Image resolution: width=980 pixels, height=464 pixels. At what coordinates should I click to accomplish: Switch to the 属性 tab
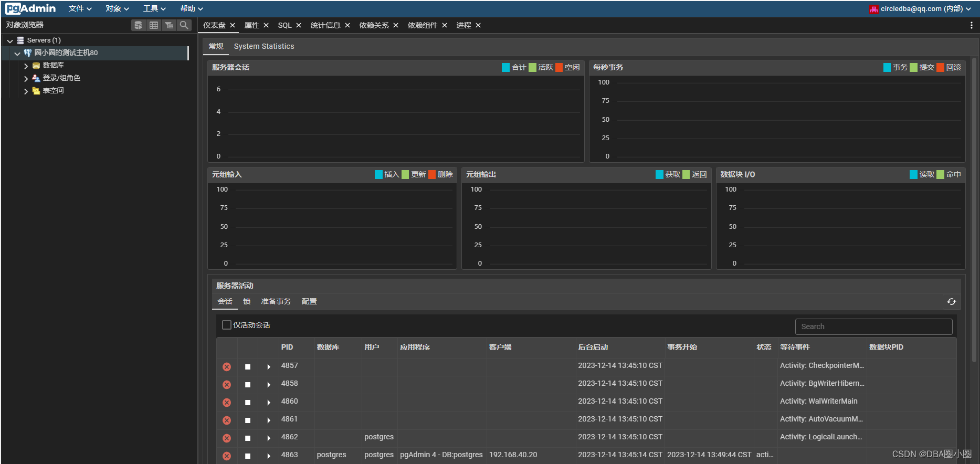pos(251,25)
